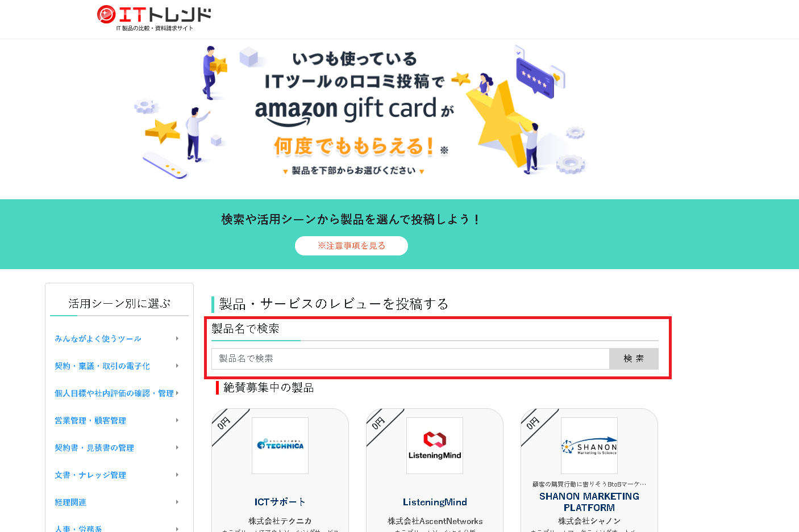799x532 pixels.
Task: Select the 経理関連 menu item
Action: [70, 502]
